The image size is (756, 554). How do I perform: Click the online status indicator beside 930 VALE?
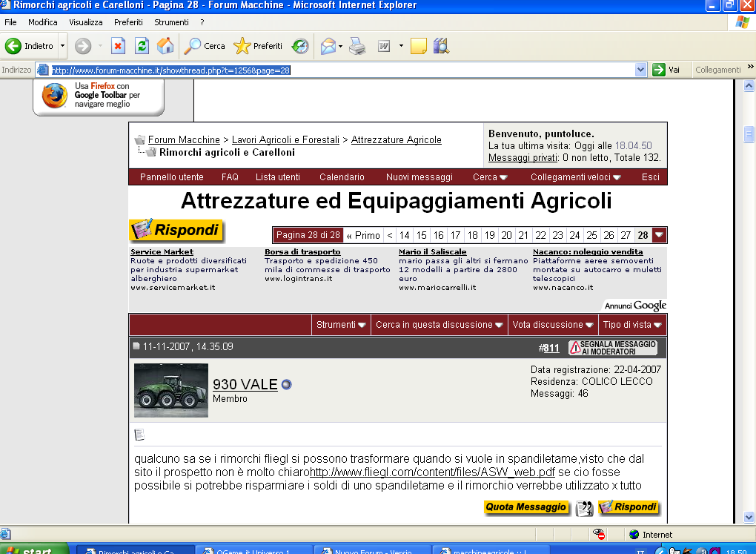pyautogui.click(x=287, y=385)
